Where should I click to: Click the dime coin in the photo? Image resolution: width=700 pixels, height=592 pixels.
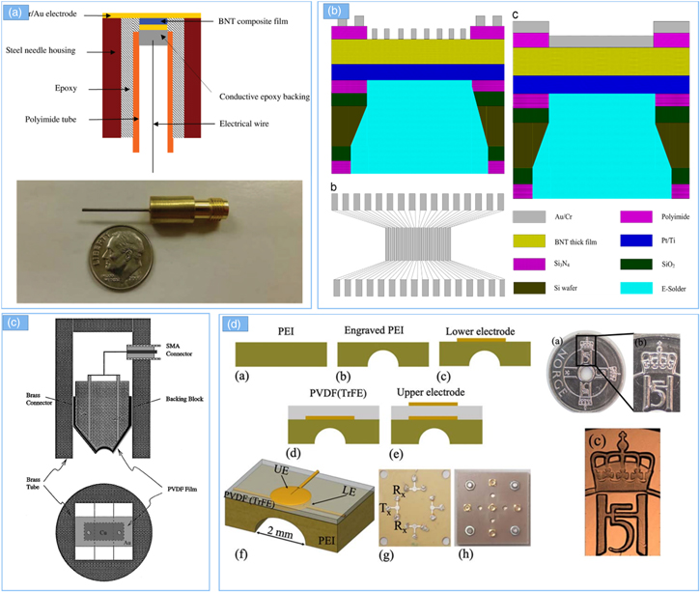[121, 258]
